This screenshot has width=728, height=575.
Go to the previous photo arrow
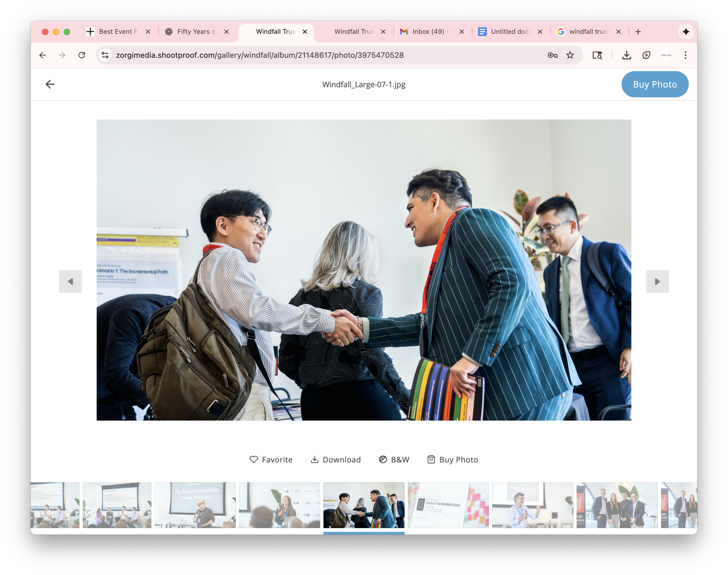[70, 282]
